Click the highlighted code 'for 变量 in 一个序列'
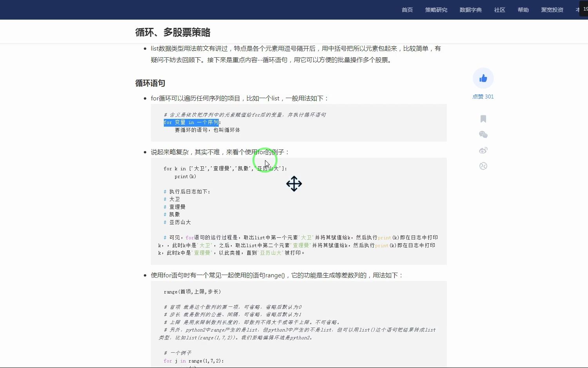The image size is (588, 368). pos(191,122)
